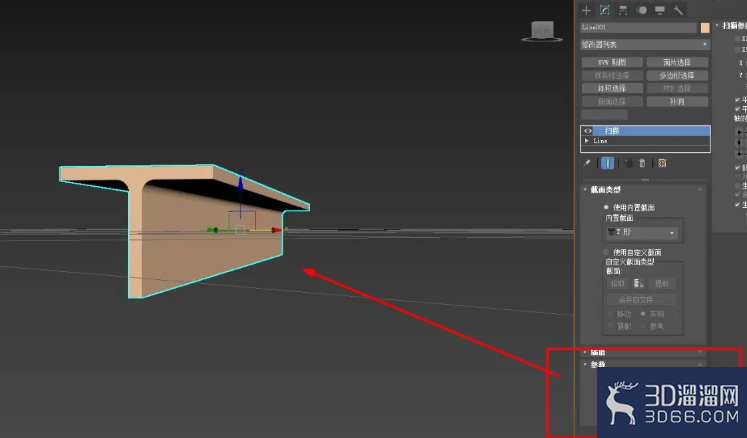Apply the 面片选择 modifier button
This screenshot has width=747, height=438.
(x=677, y=62)
